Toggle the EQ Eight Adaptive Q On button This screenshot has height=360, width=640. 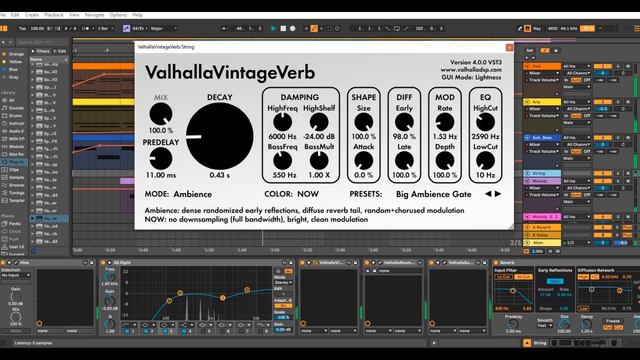[x=283, y=306]
